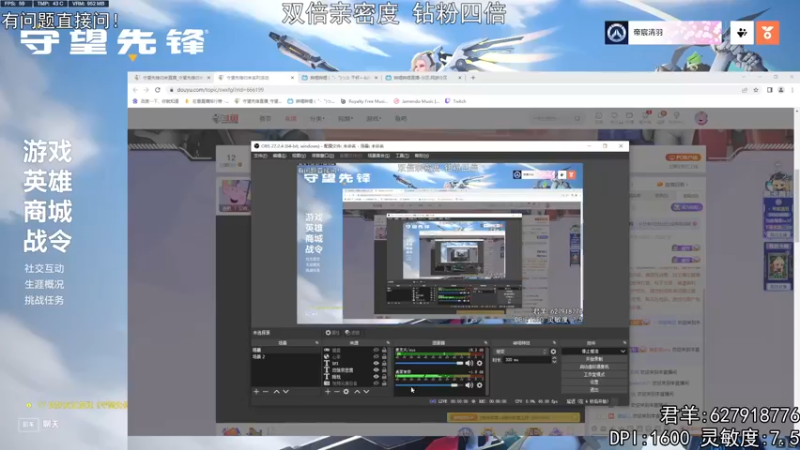Open the user avatar in Douyu header

tap(702, 118)
